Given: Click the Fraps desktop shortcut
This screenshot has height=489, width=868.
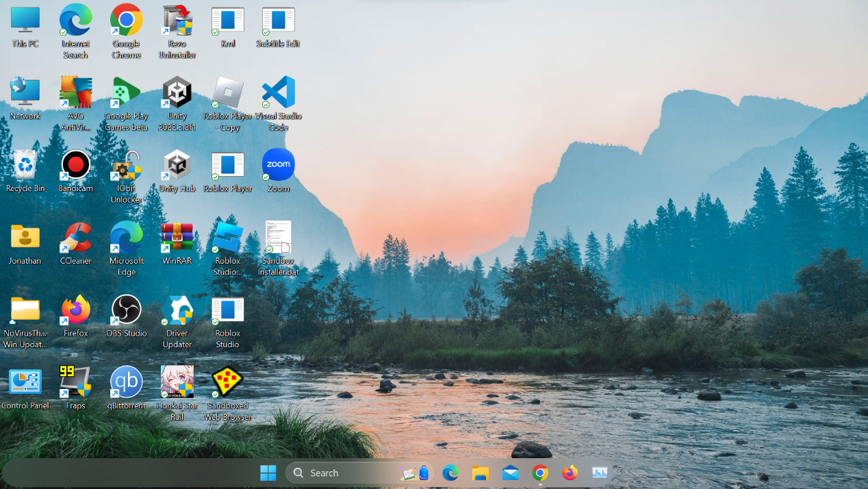Looking at the screenshot, I should click(x=76, y=389).
